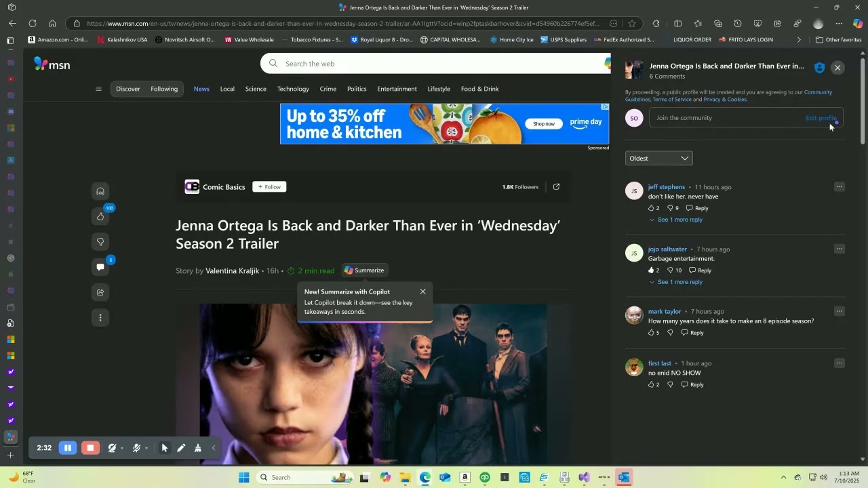The image size is (868, 488).
Task: Toggle the webcam in recording toolbar
Action: click(x=112, y=448)
